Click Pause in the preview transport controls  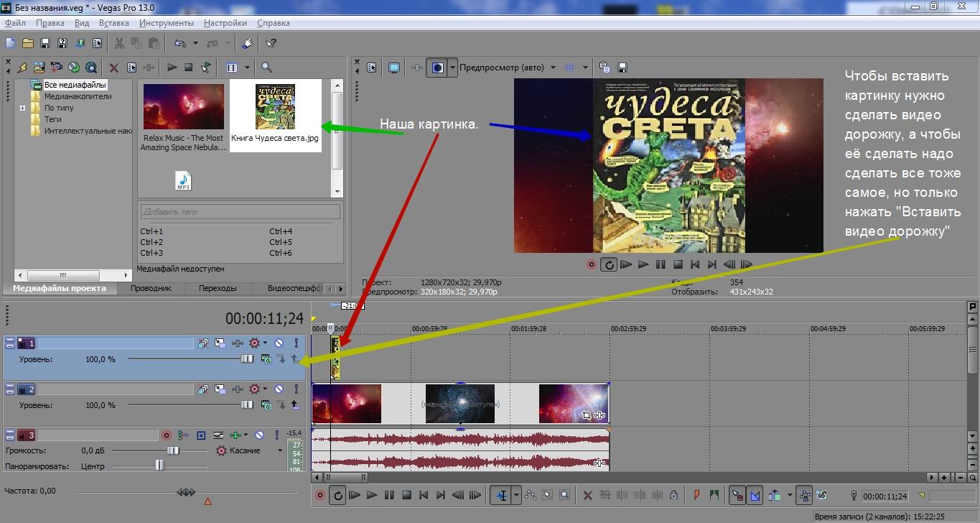(661, 264)
